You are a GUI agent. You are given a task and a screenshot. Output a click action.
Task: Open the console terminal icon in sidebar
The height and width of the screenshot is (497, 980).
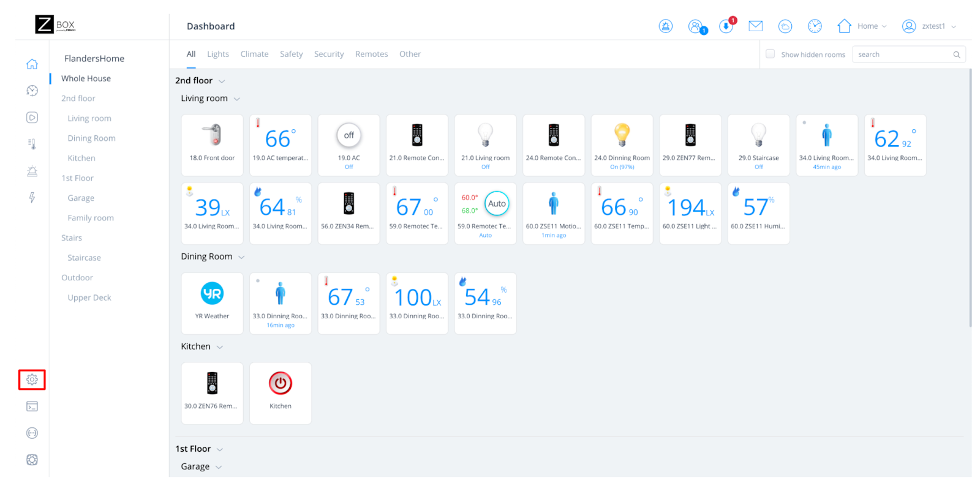tap(32, 406)
